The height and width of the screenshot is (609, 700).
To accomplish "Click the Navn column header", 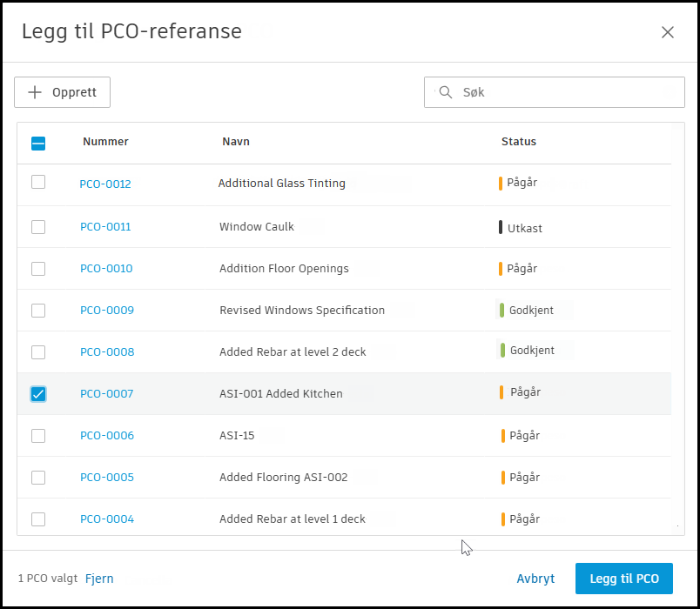I will tap(236, 142).
